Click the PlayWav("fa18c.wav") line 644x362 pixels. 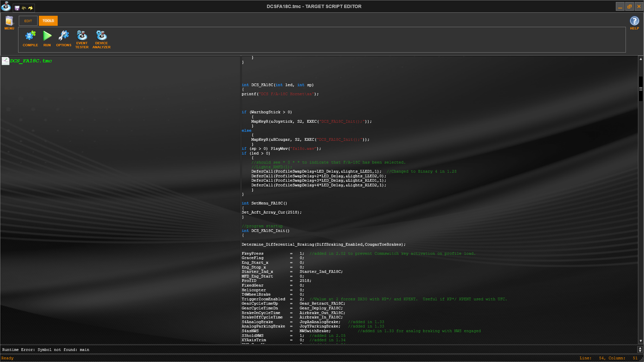coord(281,149)
